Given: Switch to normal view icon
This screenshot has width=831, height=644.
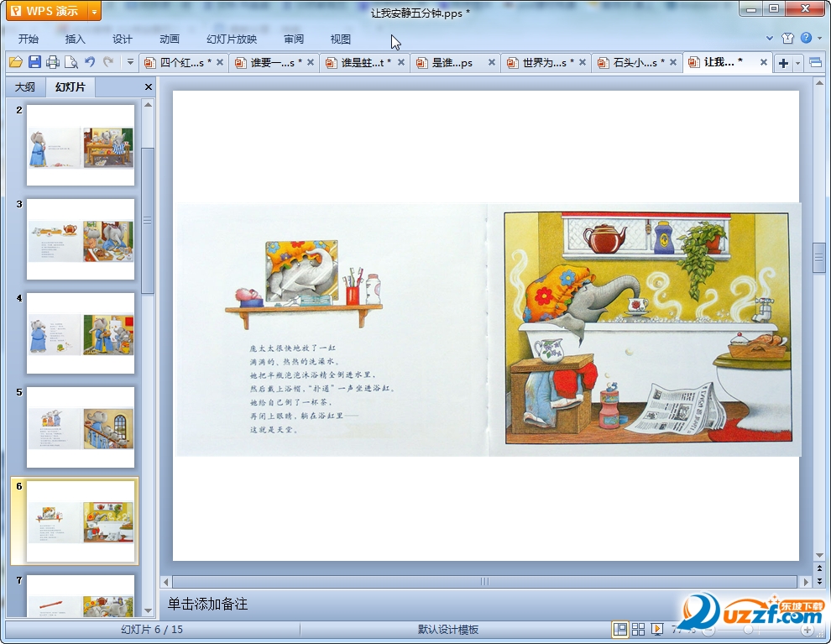Looking at the screenshot, I should pos(619,629).
